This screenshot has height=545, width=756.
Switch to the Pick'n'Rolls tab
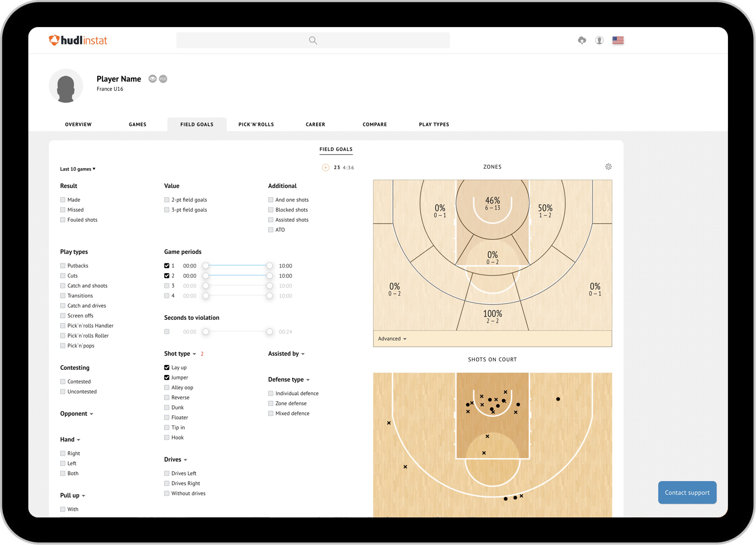tap(256, 124)
